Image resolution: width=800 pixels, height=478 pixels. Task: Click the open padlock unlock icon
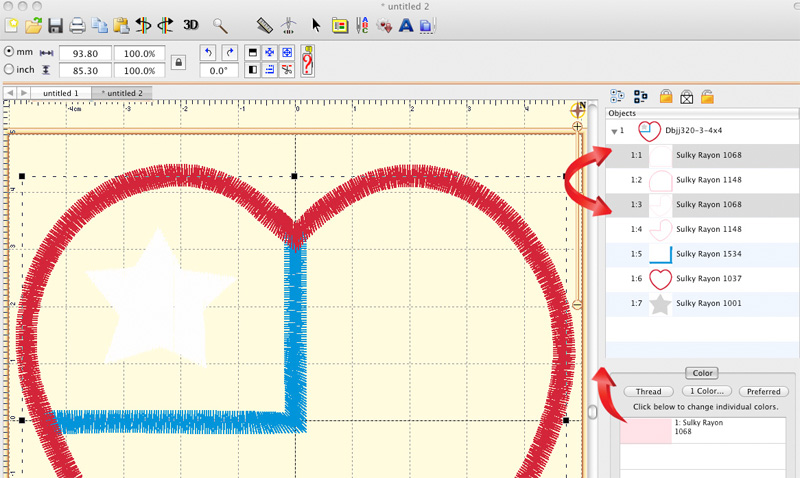707,96
